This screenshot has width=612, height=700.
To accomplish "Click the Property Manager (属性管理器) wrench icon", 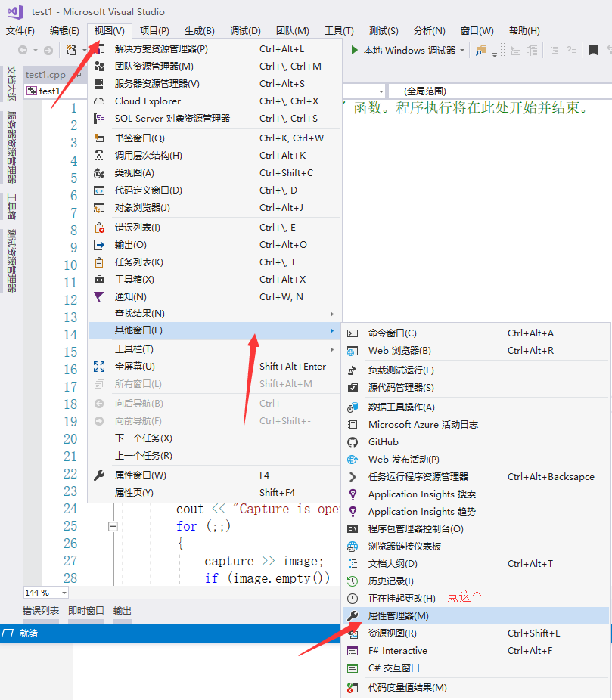I will pyautogui.click(x=353, y=617).
